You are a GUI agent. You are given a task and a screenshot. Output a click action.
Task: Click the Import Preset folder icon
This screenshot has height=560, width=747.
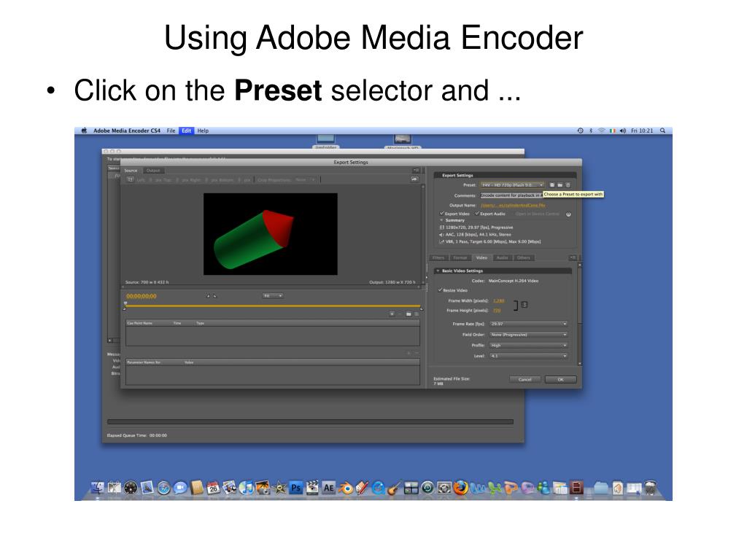[x=560, y=184]
